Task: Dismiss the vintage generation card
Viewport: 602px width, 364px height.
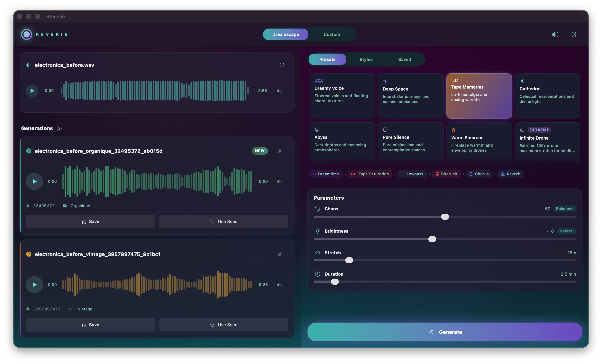Action: tap(280, 254)
